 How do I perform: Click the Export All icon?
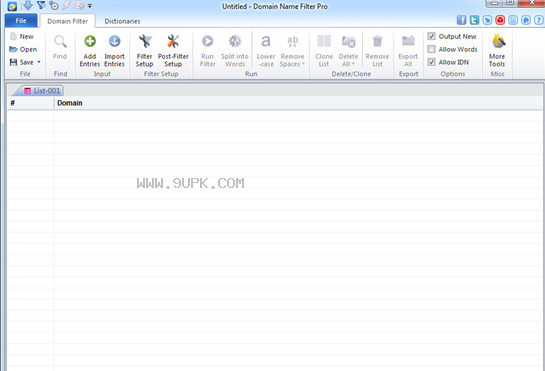coord(408,41)
